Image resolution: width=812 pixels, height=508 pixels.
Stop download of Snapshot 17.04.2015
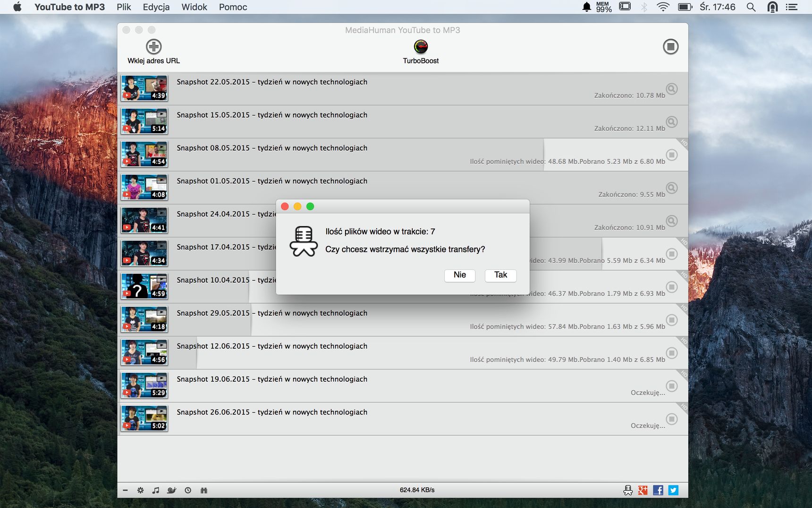[x=672, y=254]
